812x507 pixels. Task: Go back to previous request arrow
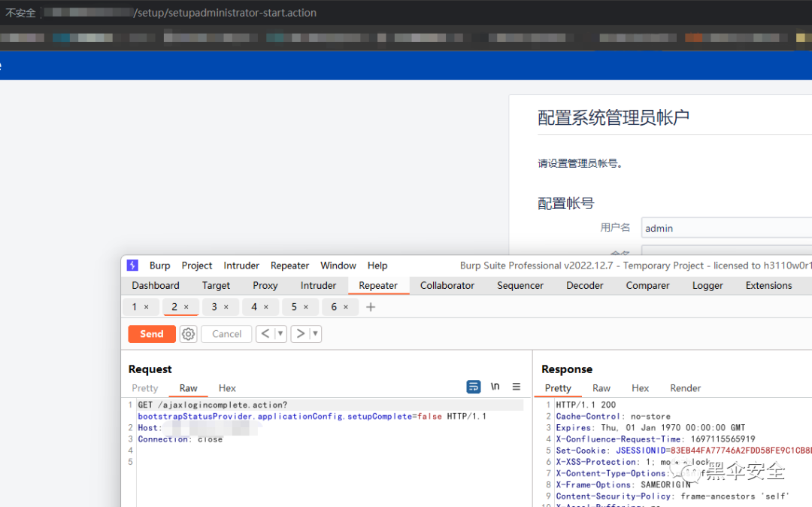coord(265,334)
